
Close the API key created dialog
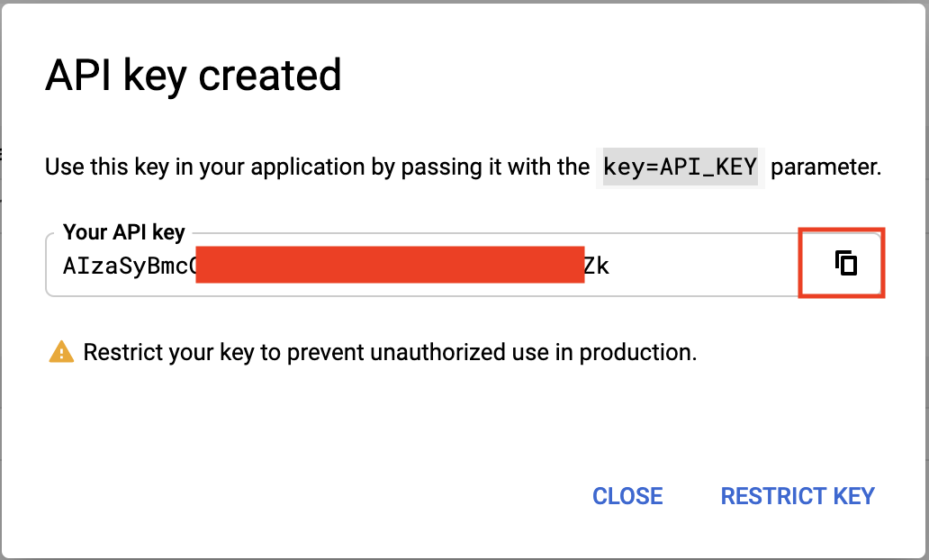click(627, 496)
